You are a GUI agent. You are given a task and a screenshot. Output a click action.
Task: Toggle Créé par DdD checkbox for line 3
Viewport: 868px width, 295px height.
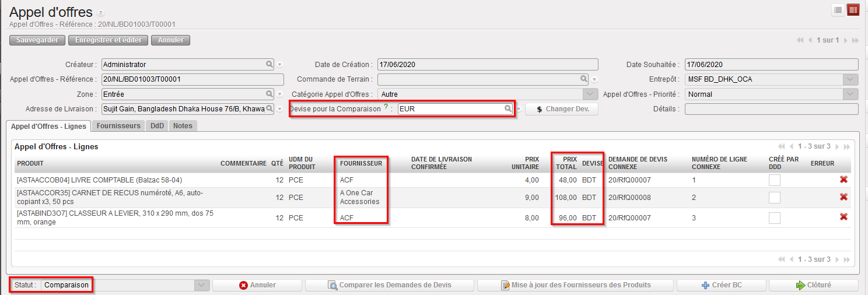click(774, 217)
